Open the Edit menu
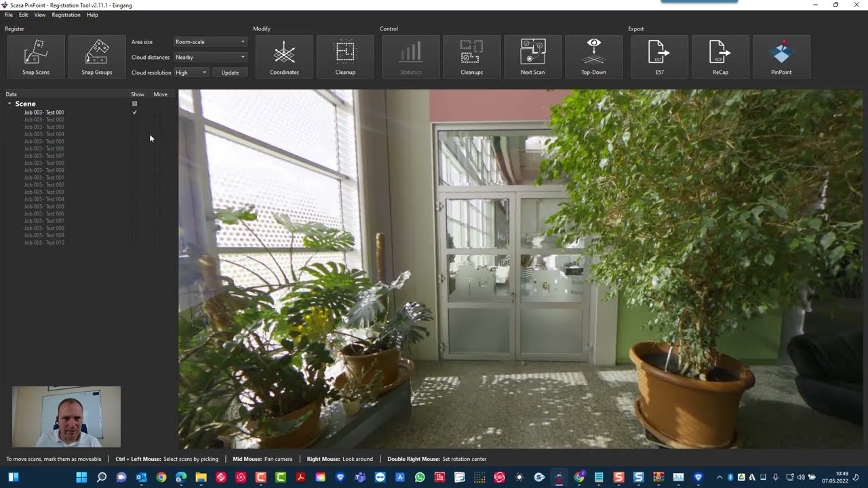This screenshot has width=868, height=488. [24, 15]
